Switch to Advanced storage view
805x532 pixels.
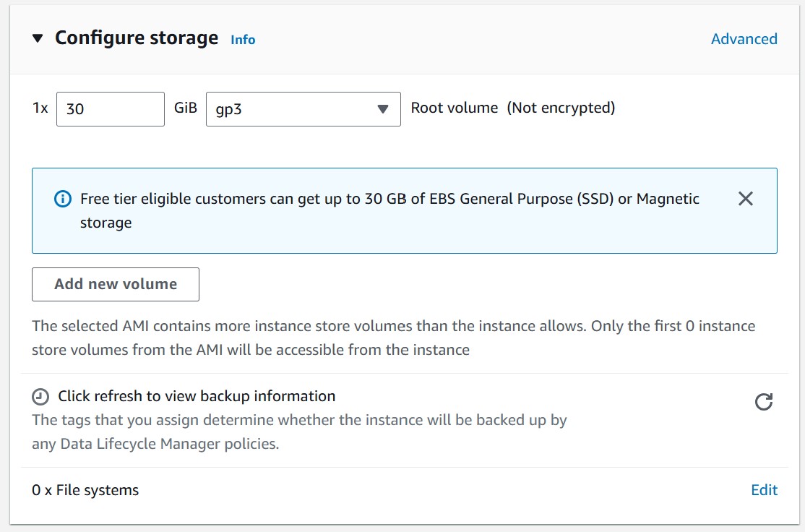click(x=744, y=39)
